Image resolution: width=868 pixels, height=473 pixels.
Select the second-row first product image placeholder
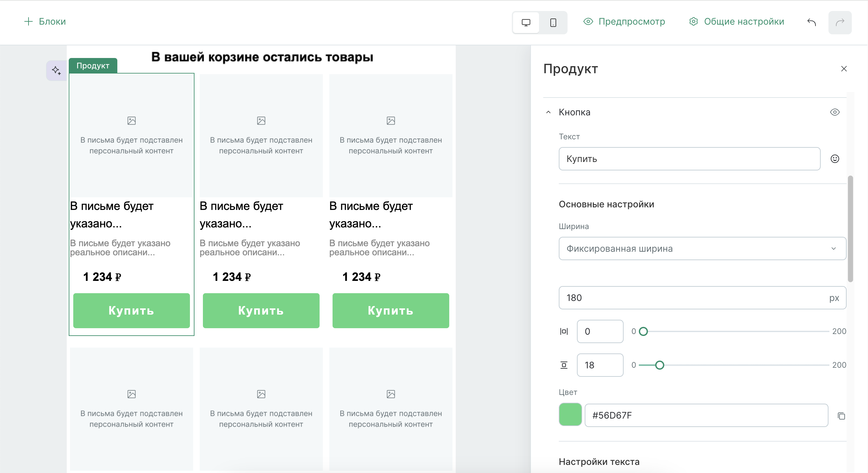tap(131, 409)
